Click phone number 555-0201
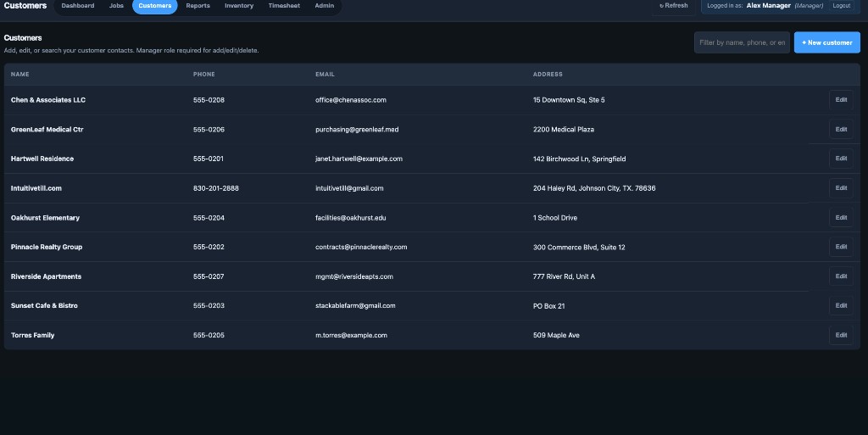Viewport: 868px width, 435px height. click(x=209, y=159)
